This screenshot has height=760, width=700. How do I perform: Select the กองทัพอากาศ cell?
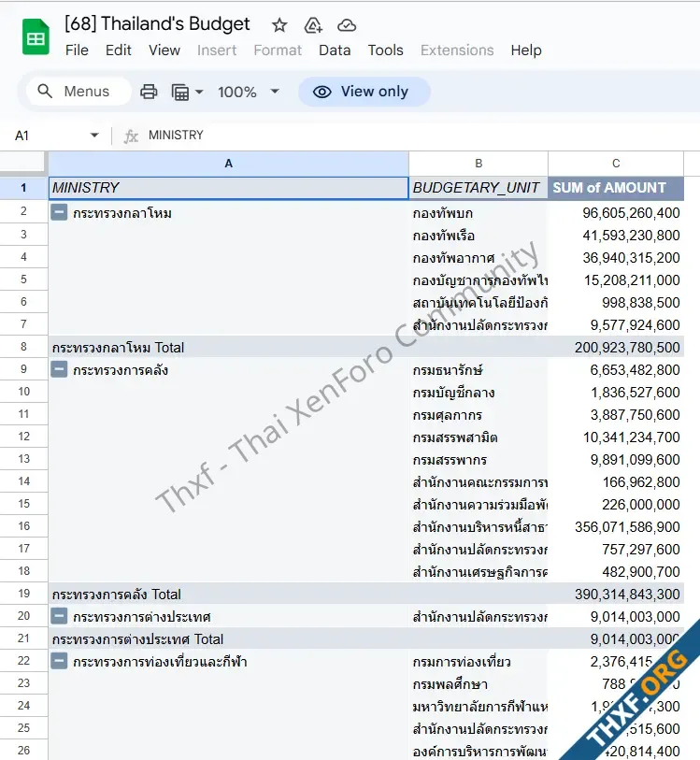point(479,258)
